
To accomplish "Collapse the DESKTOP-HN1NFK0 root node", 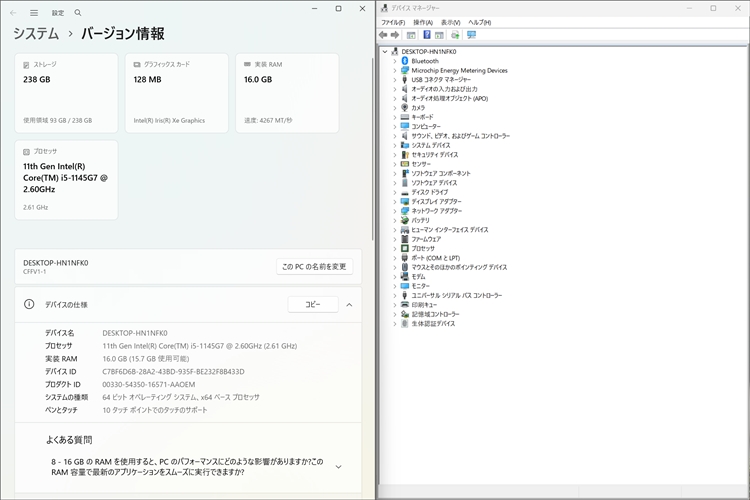I will pos(384,51).
